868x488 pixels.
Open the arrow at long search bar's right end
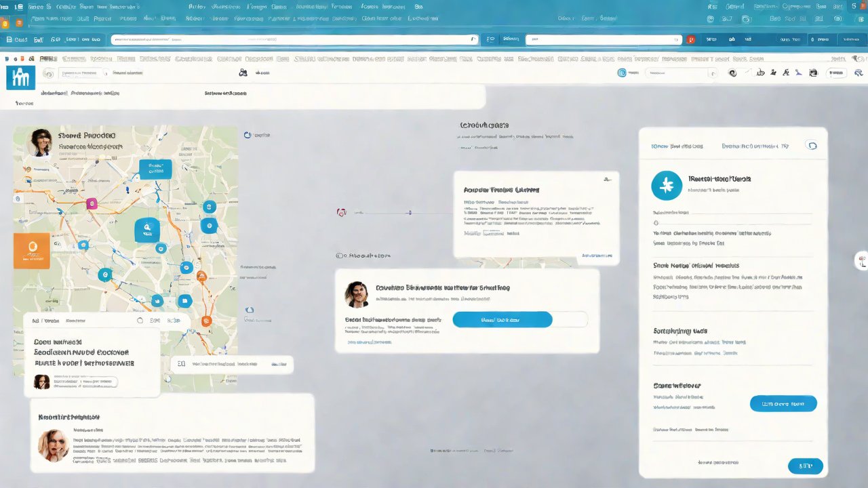pyautogui.click(x=473, y=40)
